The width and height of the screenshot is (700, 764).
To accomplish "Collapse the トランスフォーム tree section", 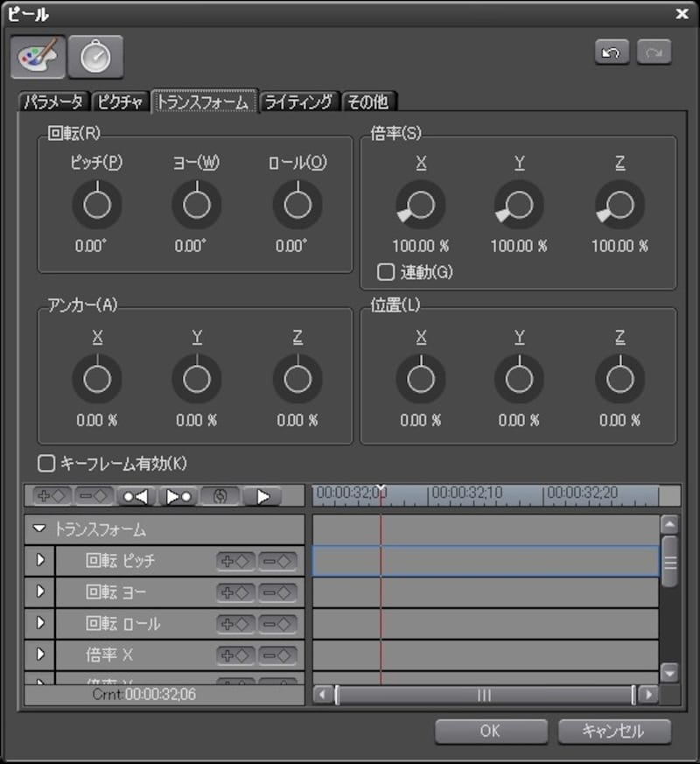I will [x=39, y=529].
